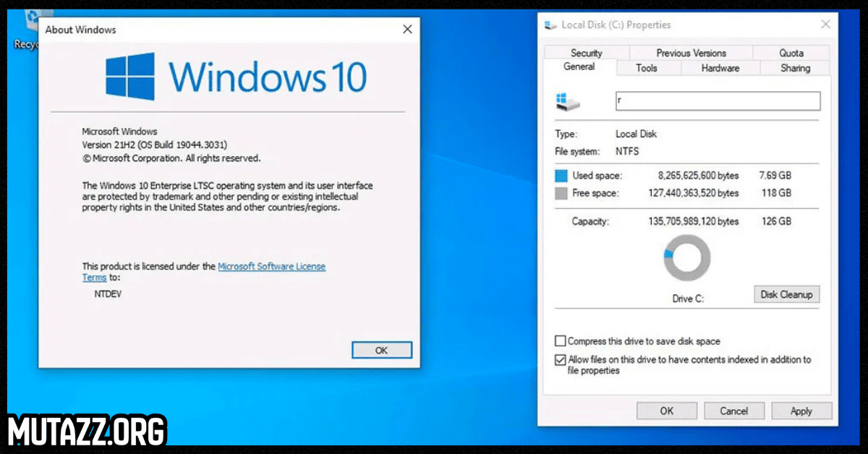Switch to the Sharing tab

point(795,68)
